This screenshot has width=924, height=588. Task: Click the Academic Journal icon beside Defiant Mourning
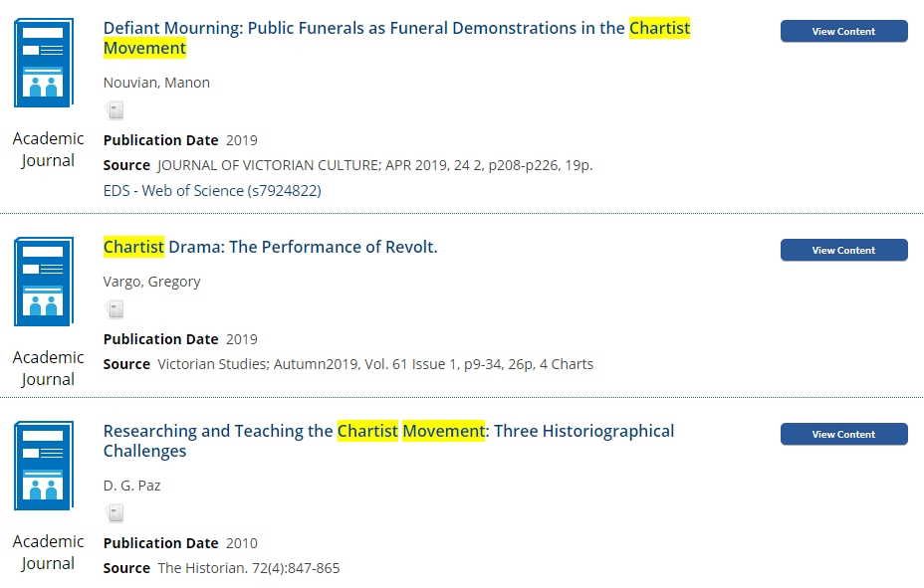44,63
